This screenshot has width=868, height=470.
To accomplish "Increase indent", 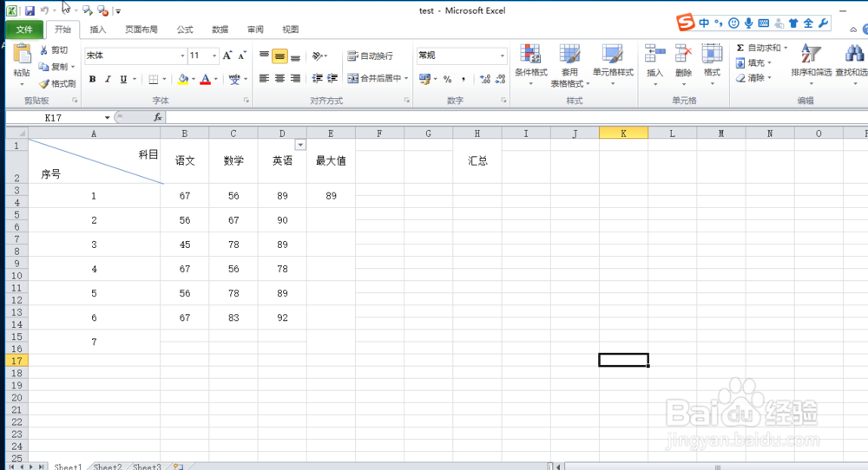I will pyautogui.click(x=332, y=79).
